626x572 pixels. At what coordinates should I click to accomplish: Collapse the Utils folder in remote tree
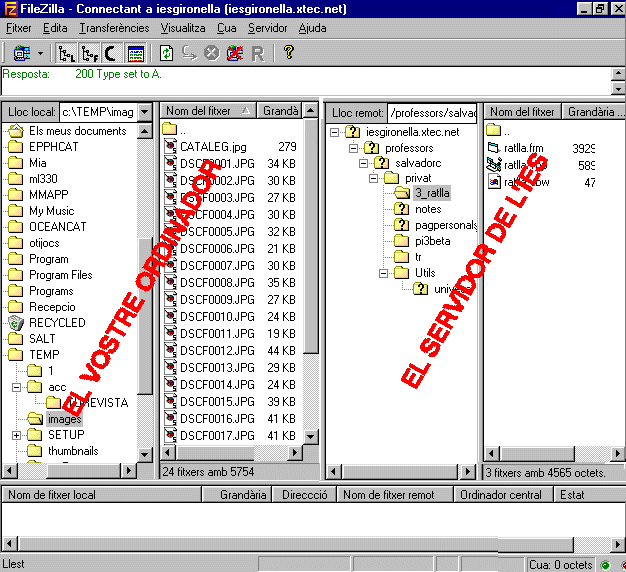(385, 273)
